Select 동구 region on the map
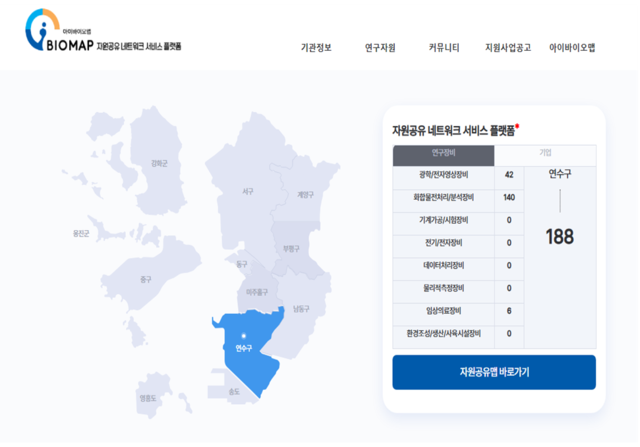 242,264
